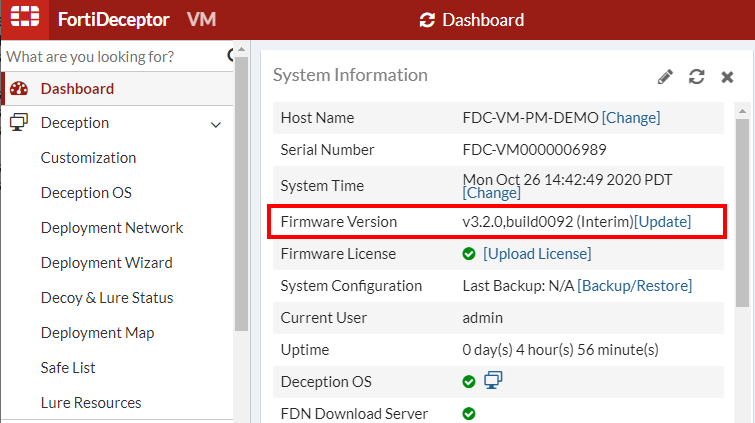Screen dimensions: 755x423
Task: Edit the System Information widget
Action: tap(665, 77)
